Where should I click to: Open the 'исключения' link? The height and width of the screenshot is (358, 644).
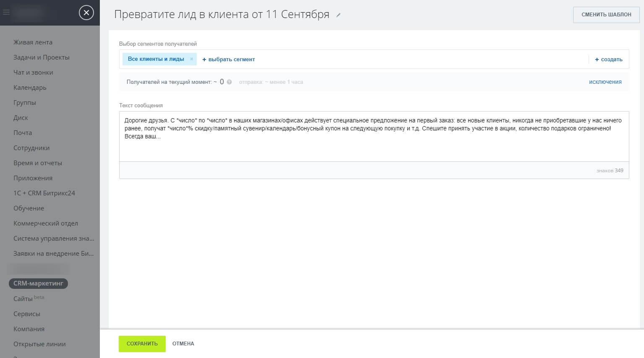pyautogui.click(x=605, y=82)
